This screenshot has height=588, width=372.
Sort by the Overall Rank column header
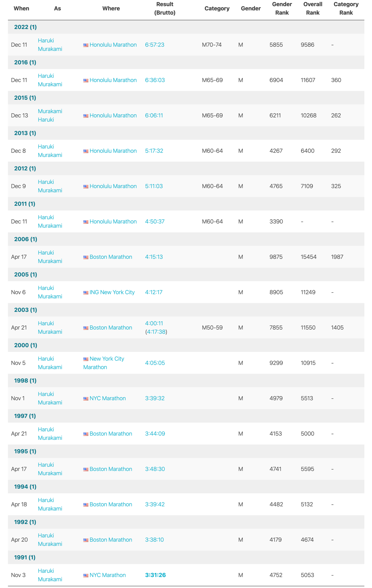(x=312, y=8)
